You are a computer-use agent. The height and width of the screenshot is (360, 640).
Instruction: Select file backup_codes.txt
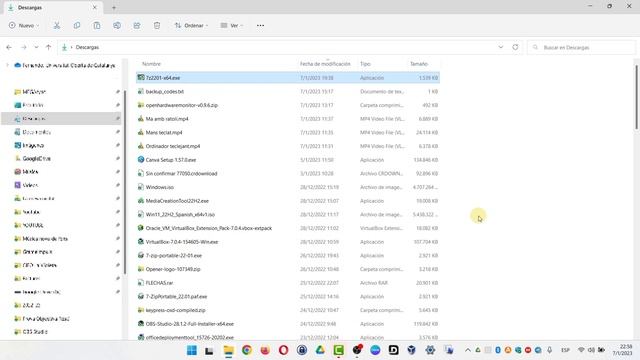click(288, 91)
